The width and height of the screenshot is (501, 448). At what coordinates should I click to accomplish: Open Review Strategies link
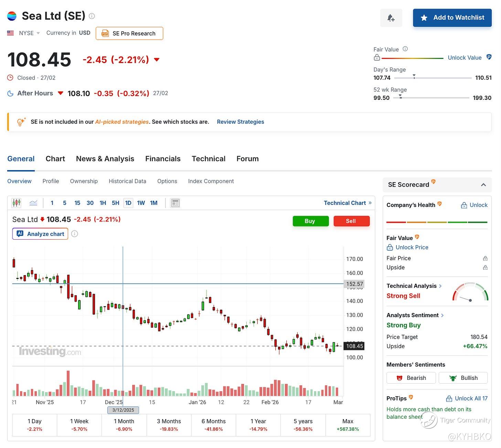[x=241, y=122]
